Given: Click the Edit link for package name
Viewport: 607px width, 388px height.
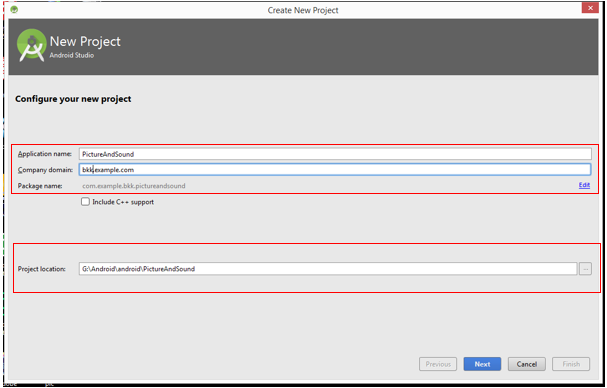Looking at the screenshot, I should [584, 185].
